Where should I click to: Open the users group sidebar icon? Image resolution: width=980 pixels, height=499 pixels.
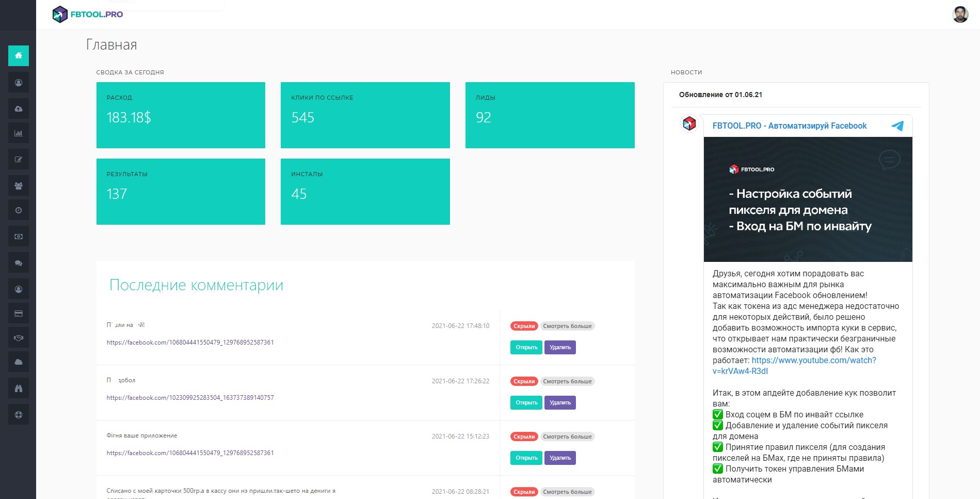point(19,186)
